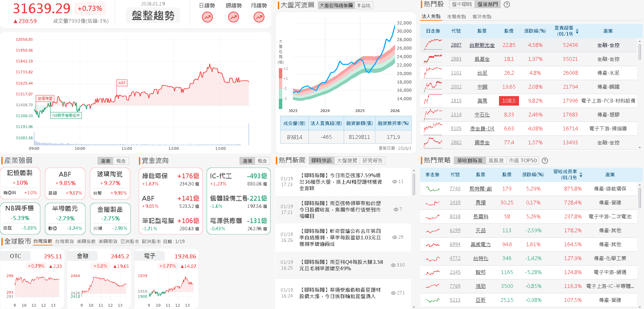Click the 月趨勢 monthly trend icon
Image resolution: width=644 pixels, height=309 pixels.
pyautogui.click(x=258, y=16)
